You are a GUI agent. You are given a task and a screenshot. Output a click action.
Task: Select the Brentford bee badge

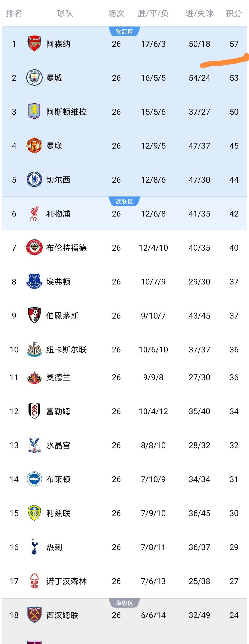34,248
